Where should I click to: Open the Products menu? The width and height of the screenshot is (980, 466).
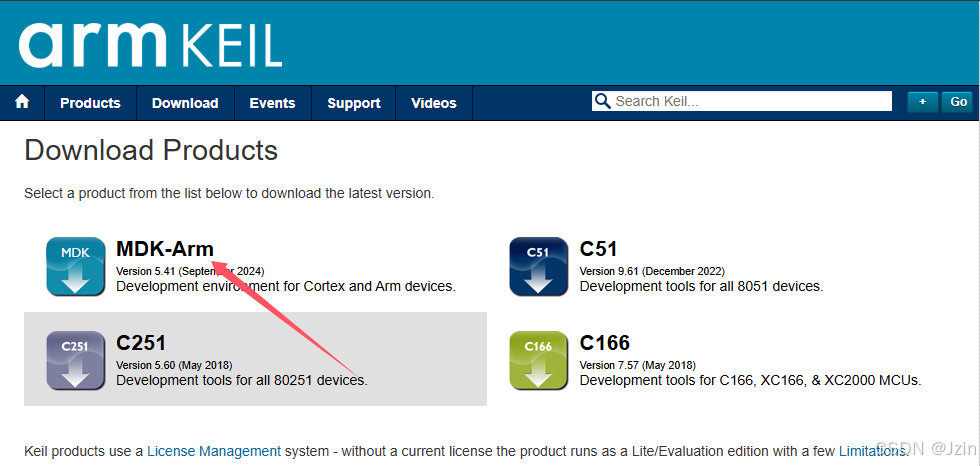coord(90,103)
